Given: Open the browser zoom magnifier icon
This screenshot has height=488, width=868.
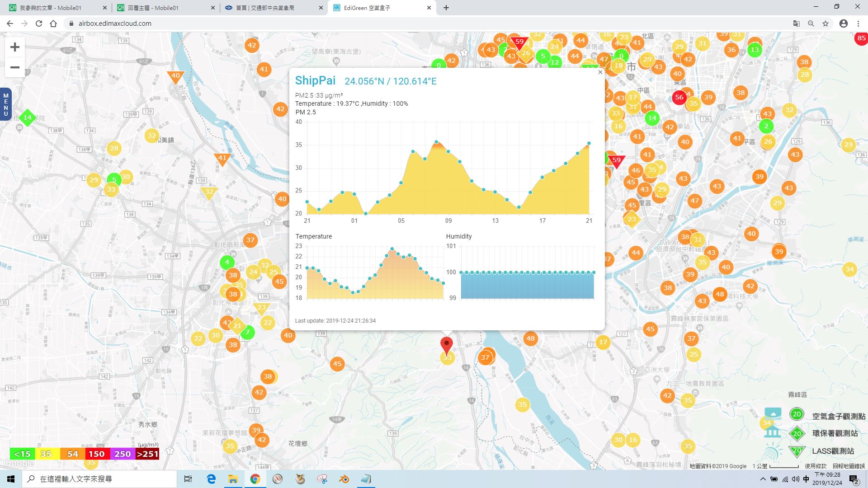Looking at the screenshot, I should pos(811,23).
